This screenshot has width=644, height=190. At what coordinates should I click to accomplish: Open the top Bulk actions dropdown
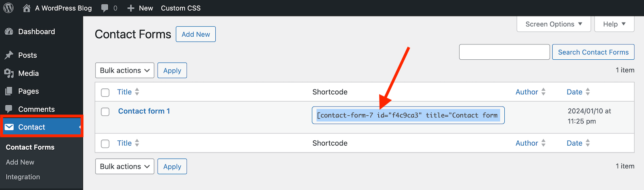pos(125,71)
